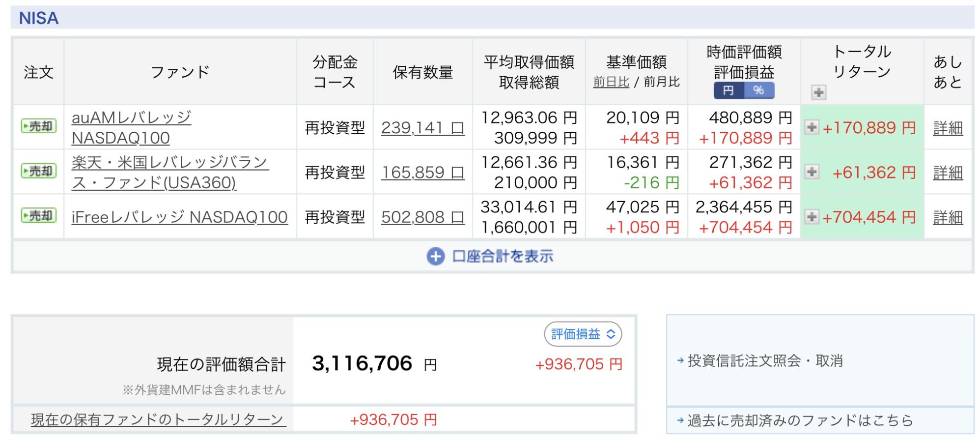Open auAMレバレッジ NASDAQ100 fund page
980x442 pixels.
[x=131, y=127]
